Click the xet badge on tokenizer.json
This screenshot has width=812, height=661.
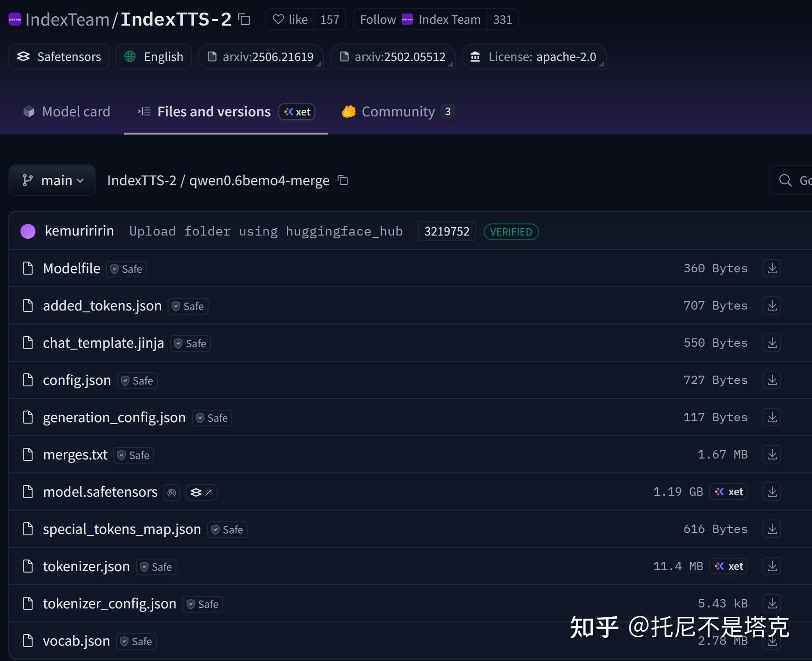pos(728,566)
